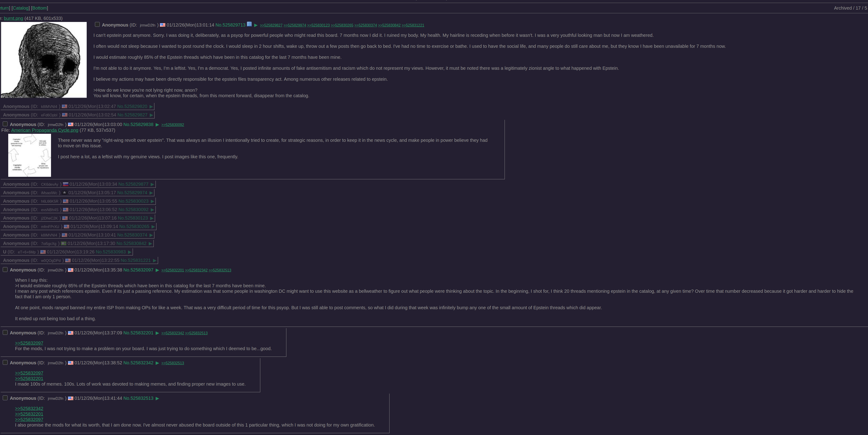Jump to the Bottom navigation link

pos(39,8)
